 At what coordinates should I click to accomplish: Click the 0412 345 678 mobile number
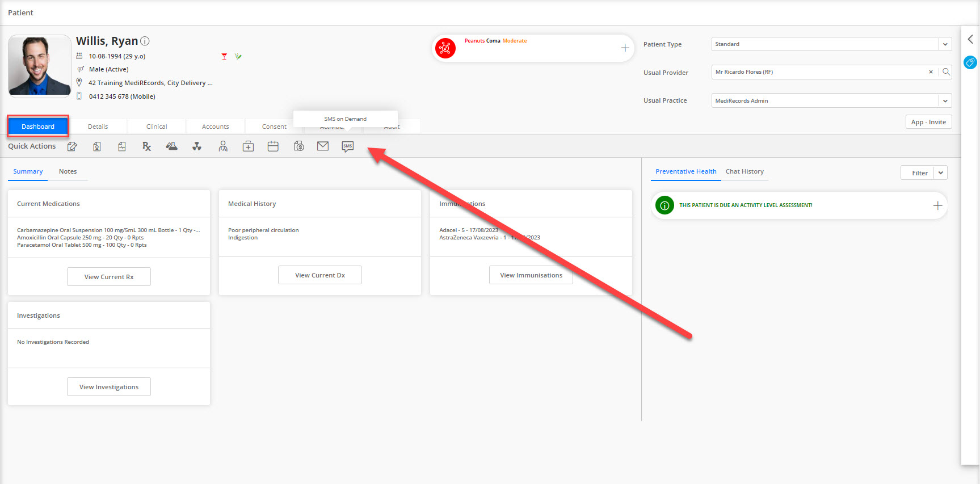(122, 96)
